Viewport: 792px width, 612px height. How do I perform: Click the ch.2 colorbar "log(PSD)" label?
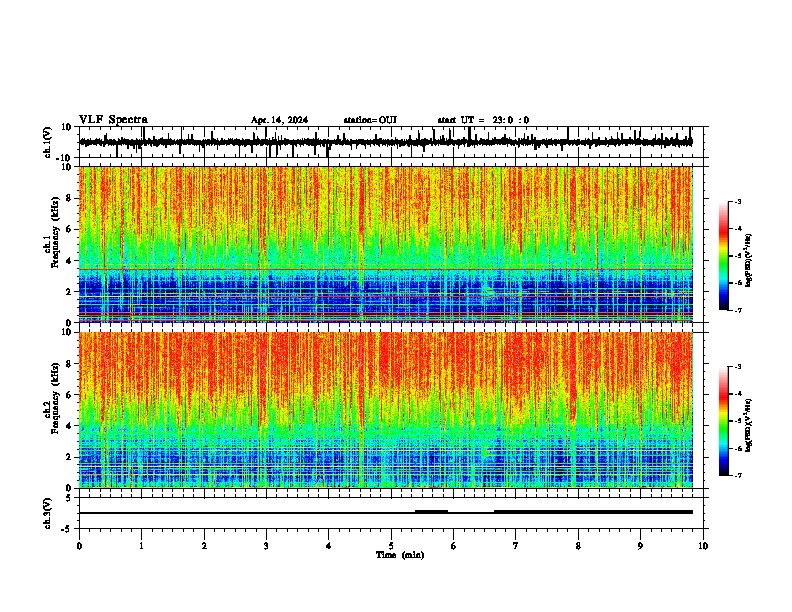(749, 425)
